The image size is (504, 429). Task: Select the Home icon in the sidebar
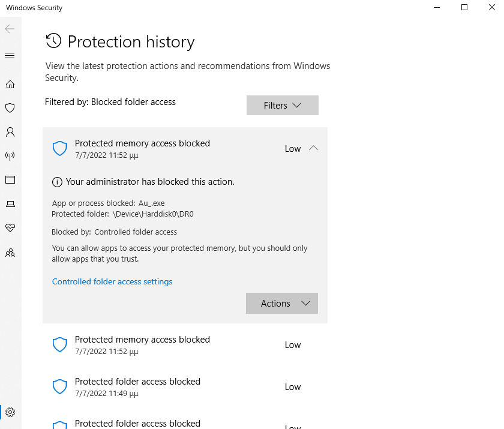tap(10, 84)
